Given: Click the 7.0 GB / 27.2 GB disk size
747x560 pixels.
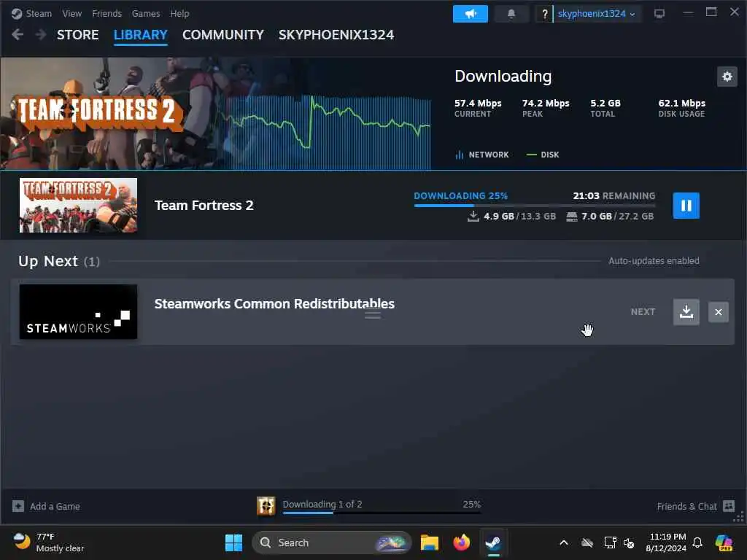Looking at the screenshot, I should (x=610, y=216).
